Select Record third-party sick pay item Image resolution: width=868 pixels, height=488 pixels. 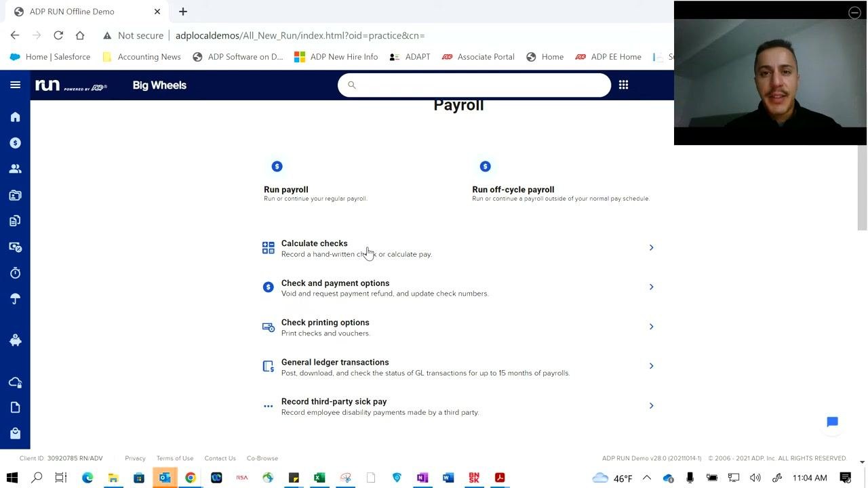click(x=458, y=407)
